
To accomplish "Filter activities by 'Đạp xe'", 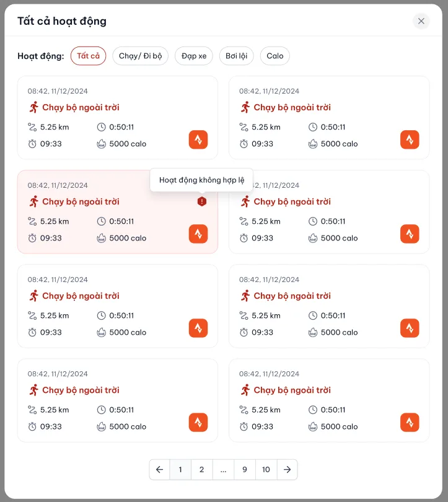I will [194, 56].
